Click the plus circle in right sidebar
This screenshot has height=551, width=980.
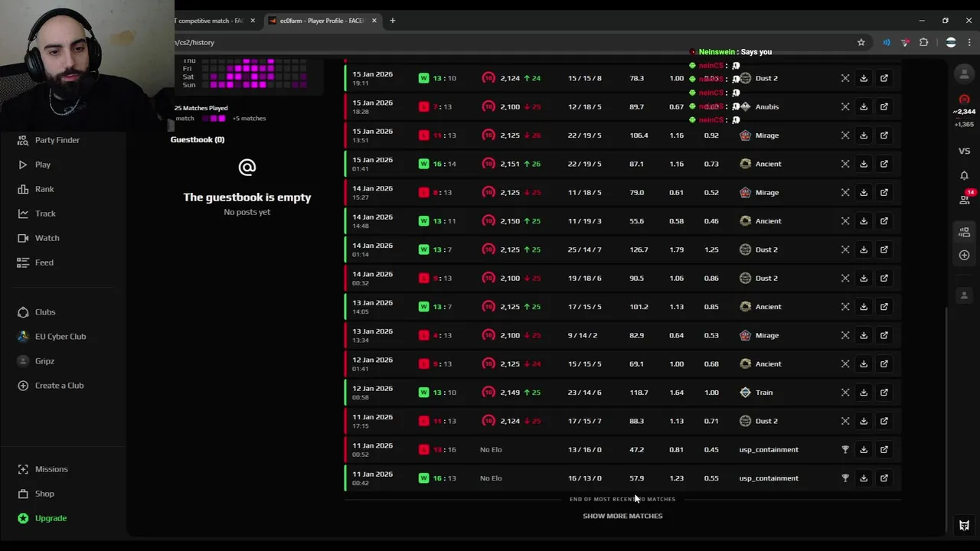pyautogui.click(x=964, y=255)
